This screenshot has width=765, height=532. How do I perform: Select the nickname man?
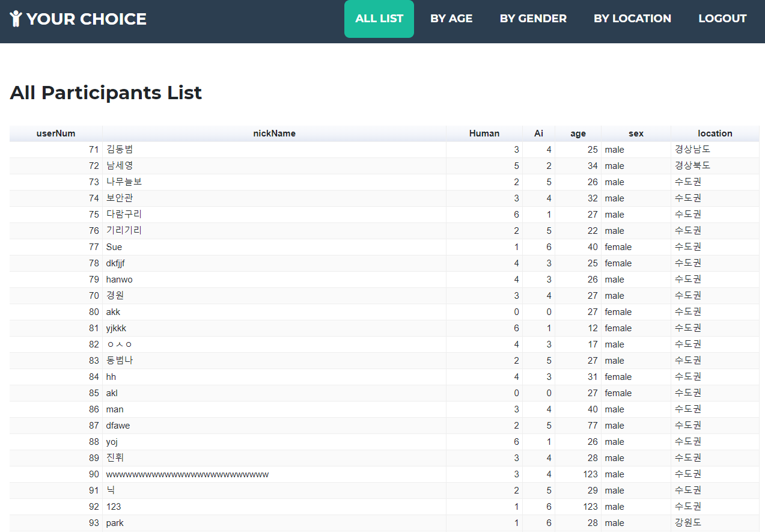(115, 409)
